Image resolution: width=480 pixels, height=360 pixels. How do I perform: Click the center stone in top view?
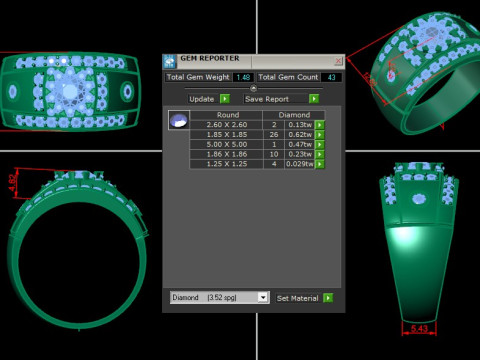click(x=70, y=91)
